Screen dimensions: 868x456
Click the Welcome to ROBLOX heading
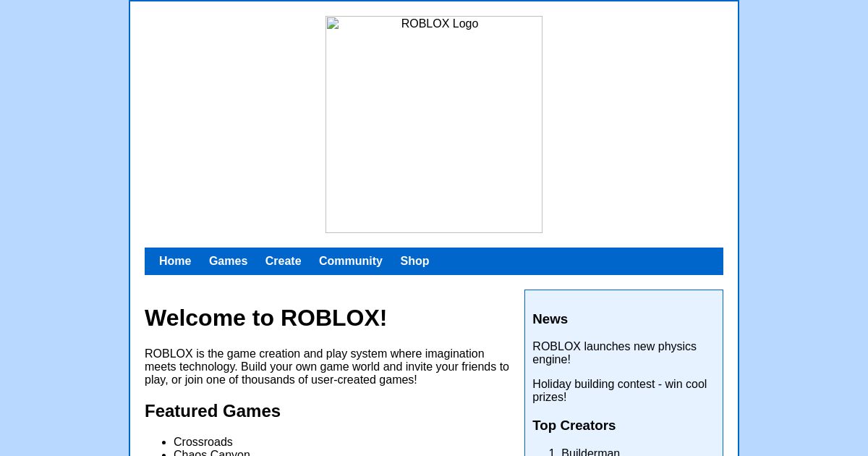(x=265, y=318)
